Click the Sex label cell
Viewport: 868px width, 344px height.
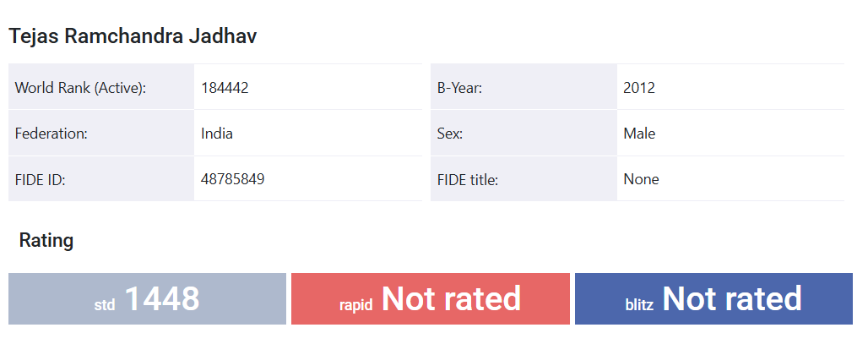[x=450, y=133]
